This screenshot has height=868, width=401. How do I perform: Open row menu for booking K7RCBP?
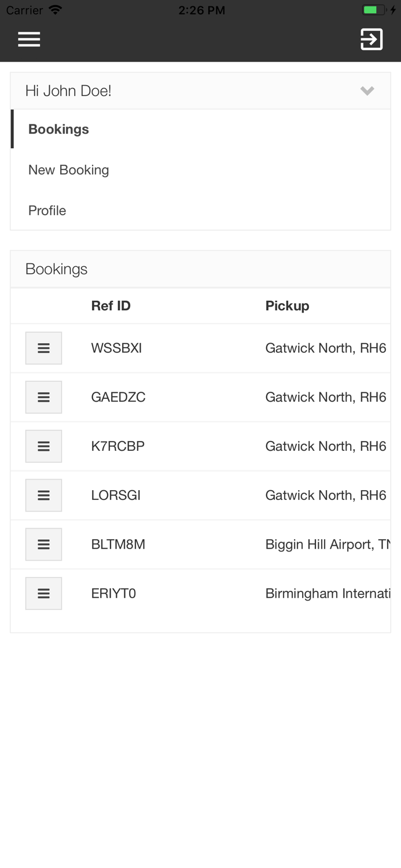(x=43, y=446)
